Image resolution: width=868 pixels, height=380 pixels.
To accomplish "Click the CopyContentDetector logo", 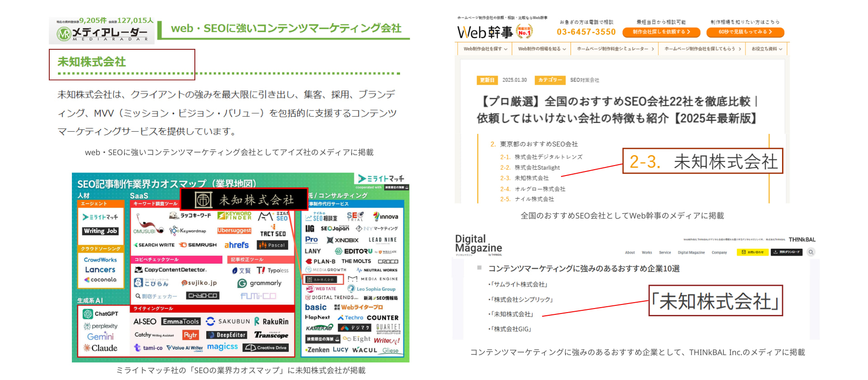I will [171, 270].
